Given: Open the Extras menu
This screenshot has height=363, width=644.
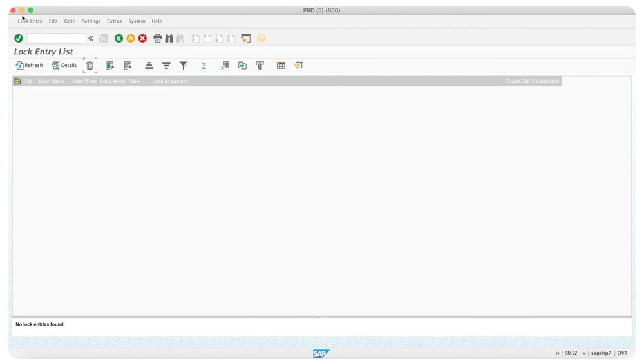Looking at the screenshot, I should pyautogui.click(x=114, y=21).
